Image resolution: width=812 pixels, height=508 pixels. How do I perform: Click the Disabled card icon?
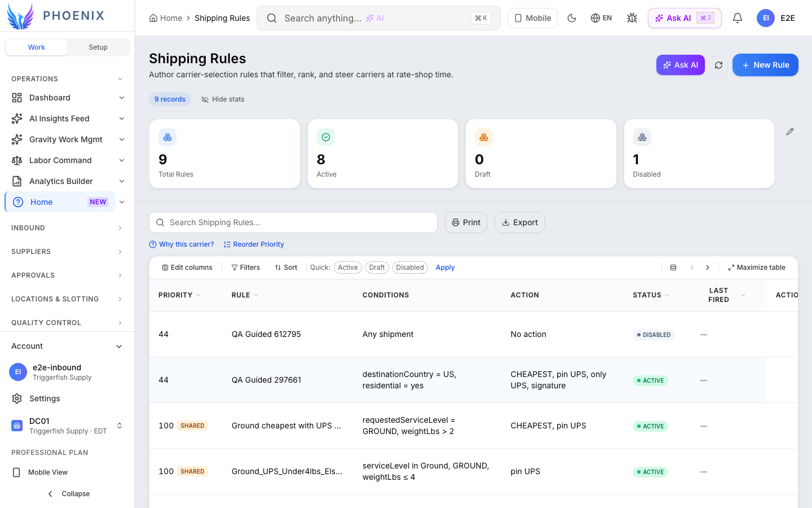pyautogui.click(x=642, y=137)
